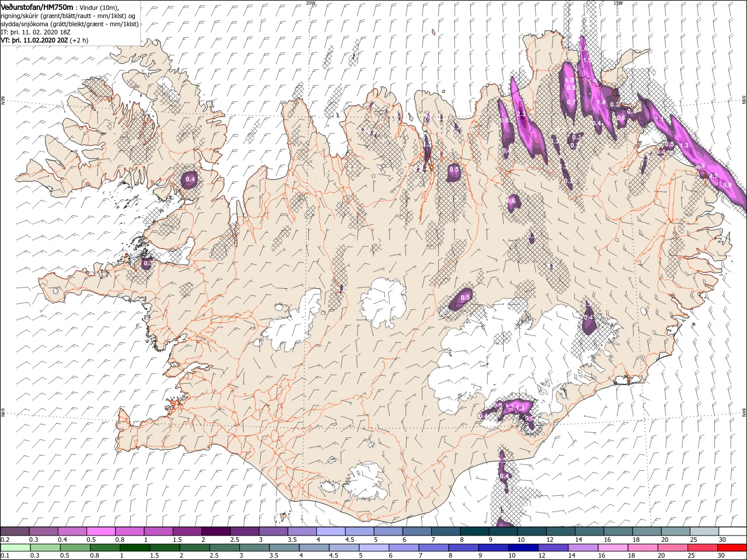Click the '0.2' label on the top scale
Viewport: 747px width, 560px height.
pyautogui.click(x=4, y=540)
